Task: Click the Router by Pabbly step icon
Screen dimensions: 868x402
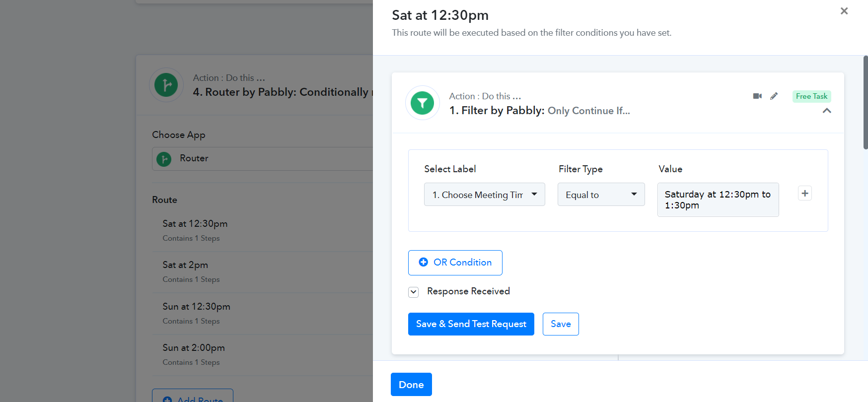Action: 166,85
